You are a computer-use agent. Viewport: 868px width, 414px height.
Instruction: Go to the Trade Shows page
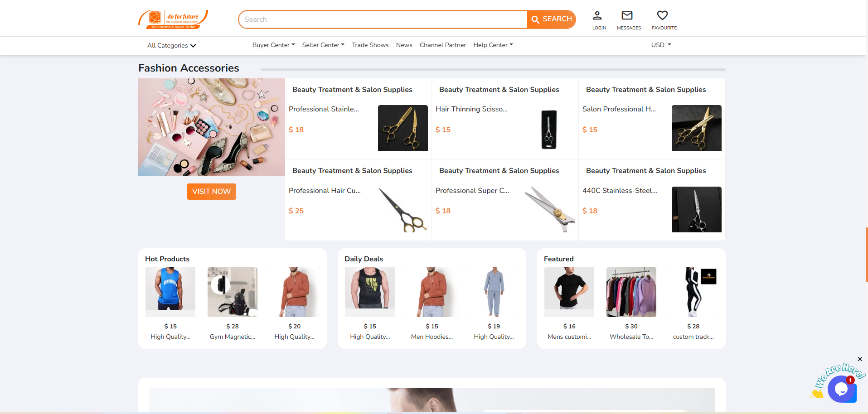pos(370,45)
